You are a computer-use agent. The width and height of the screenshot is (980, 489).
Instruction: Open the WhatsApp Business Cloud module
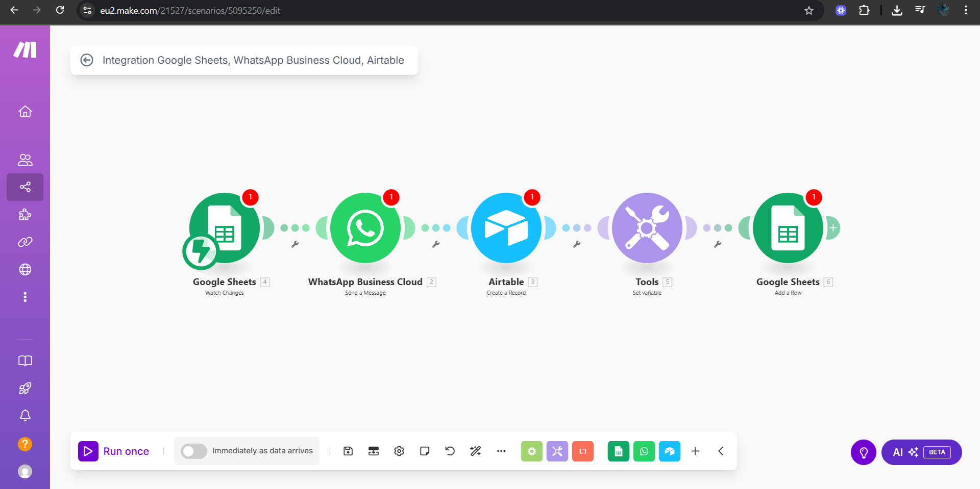coord(365,228)
